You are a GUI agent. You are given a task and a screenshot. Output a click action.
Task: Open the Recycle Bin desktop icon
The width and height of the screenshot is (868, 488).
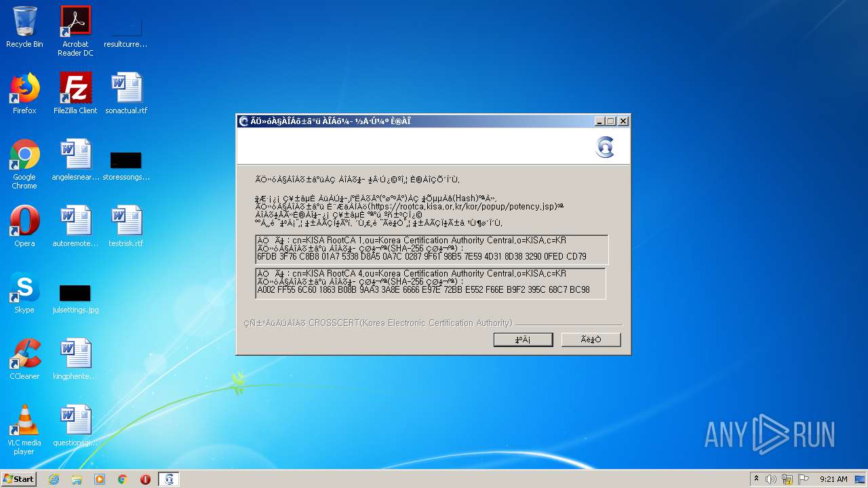coord(24,27)
